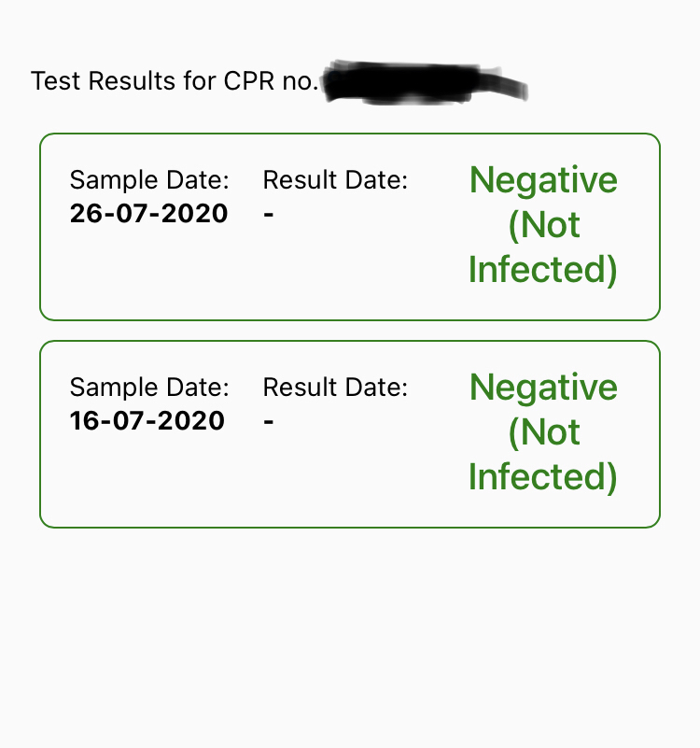This screenshot has width=700, height=748.
Task: Click "Negative" word in the 26-07-2020 card
Action: click(x=543, y=179)
